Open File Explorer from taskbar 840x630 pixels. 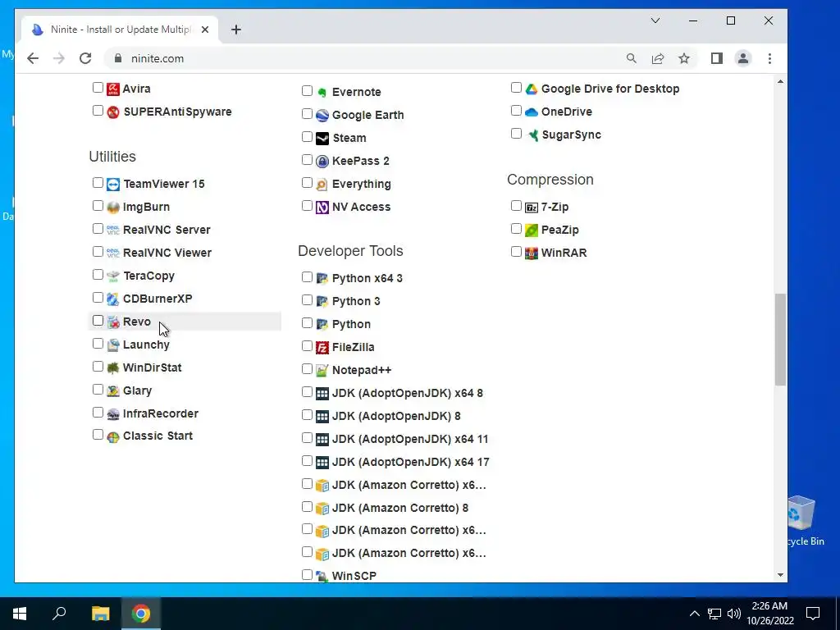100,614
